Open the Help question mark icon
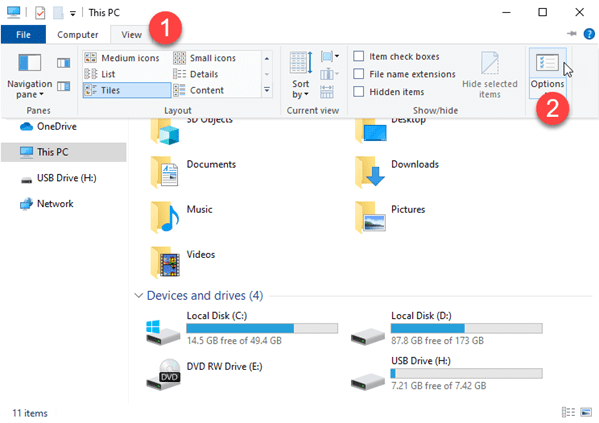Image resolution: width=599 pixels, height=423 pixels. (589, 34)
